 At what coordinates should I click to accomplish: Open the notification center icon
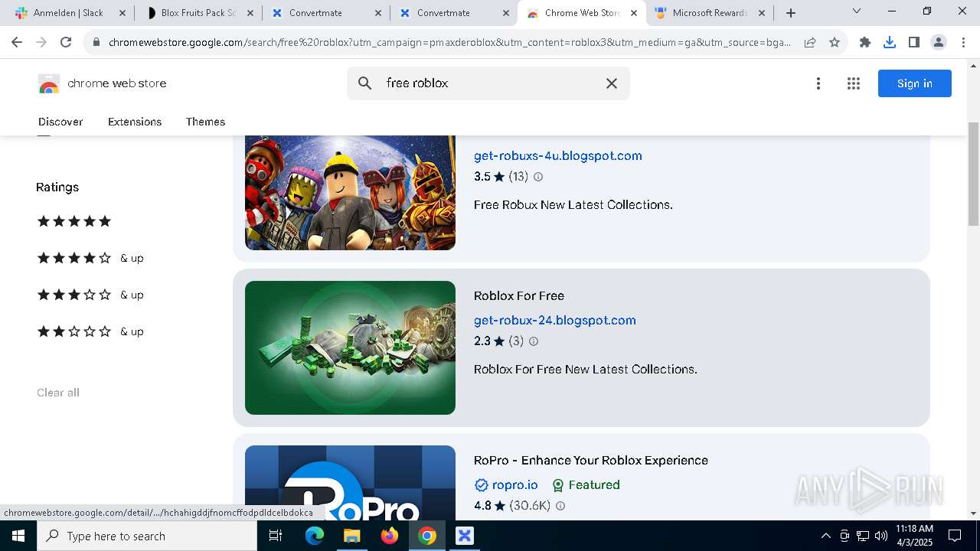click(955, 536)
